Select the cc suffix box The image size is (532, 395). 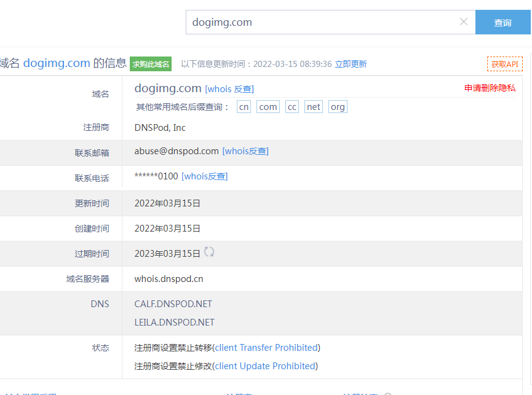(292, 107)
